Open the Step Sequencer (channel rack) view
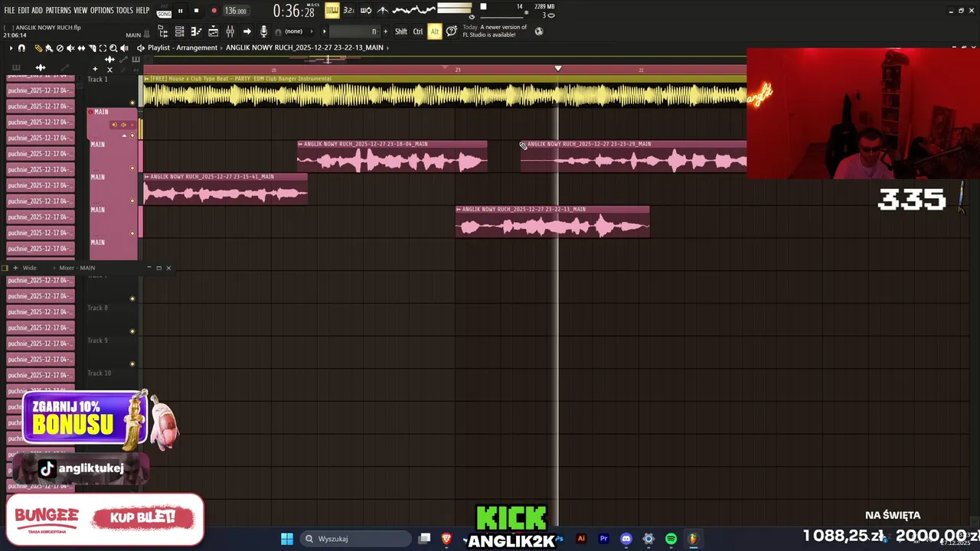This screenshot has height=551, width=980. click(x=179, y=31)
